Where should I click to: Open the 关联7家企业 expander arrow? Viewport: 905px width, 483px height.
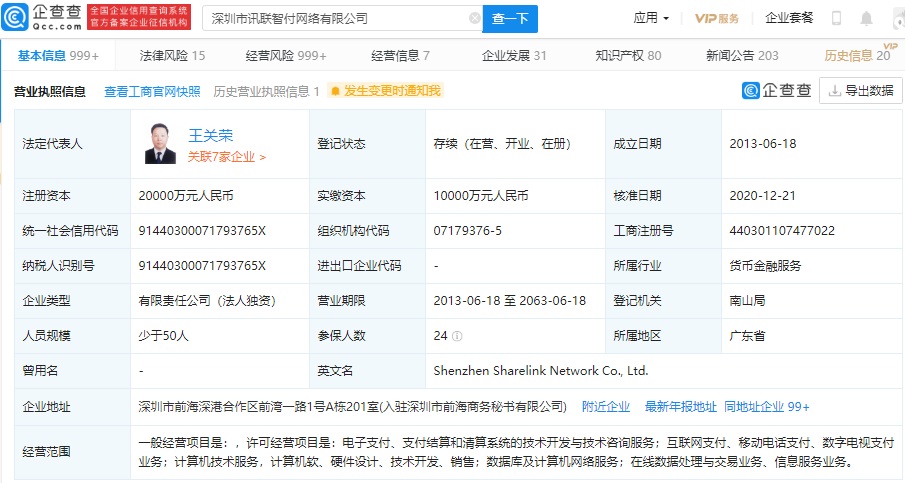pyautogui.click(x=263, y=157)
